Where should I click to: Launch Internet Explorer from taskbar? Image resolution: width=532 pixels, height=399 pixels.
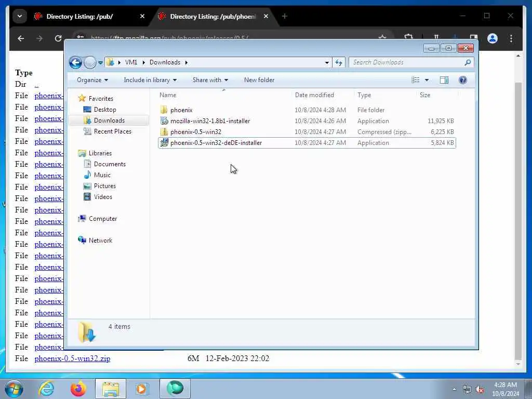coord(46,389)
